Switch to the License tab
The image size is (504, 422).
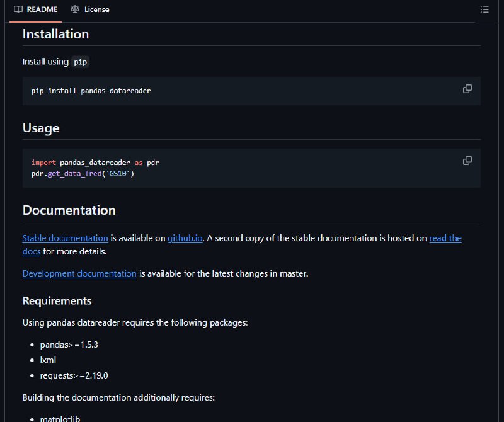click(90, 9)
